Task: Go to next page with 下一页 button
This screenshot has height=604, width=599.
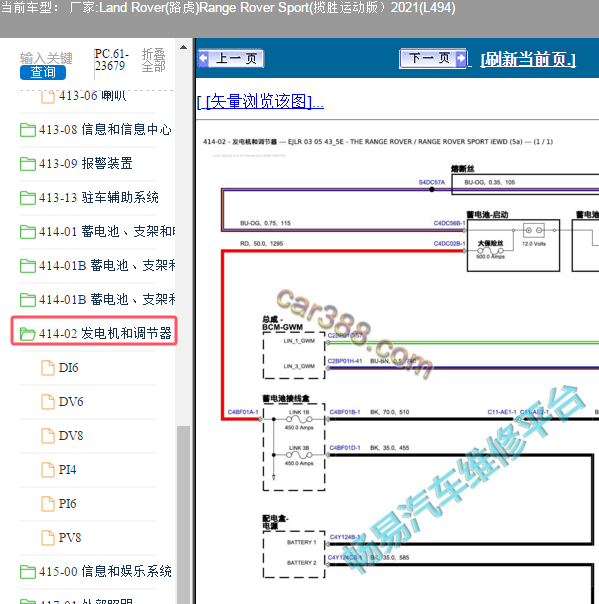Action: 433,59
